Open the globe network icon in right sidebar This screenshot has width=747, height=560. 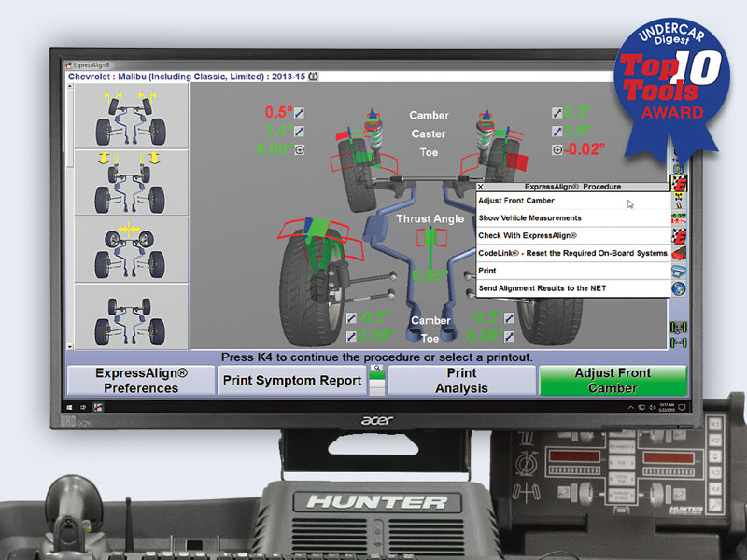point(679,288)
